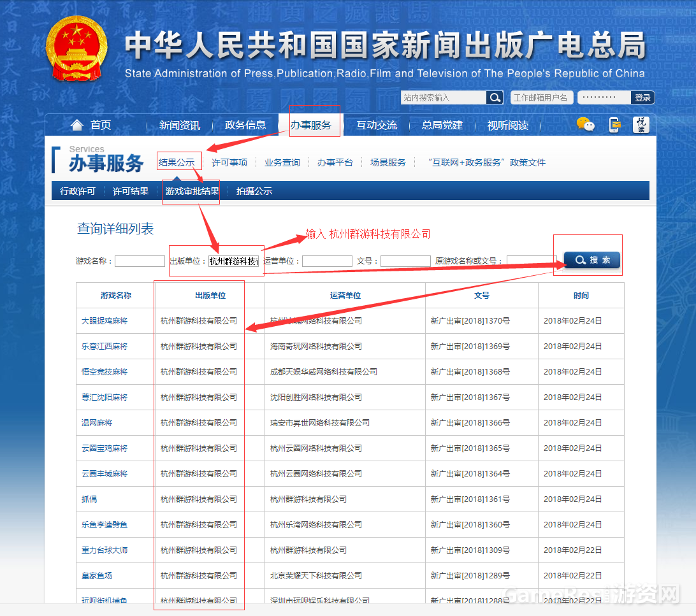
Task: Open the mobile client icon
Action: (x=614, y=125)
